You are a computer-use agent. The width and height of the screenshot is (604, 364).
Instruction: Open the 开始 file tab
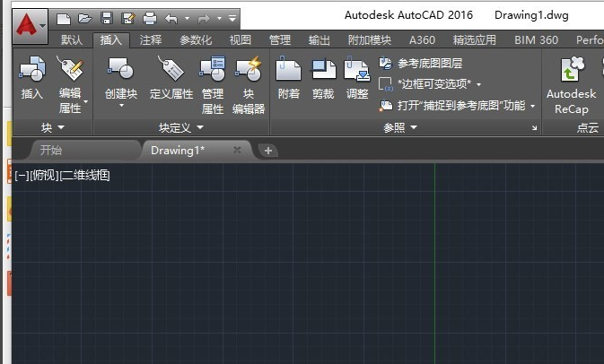click(51, 150)
